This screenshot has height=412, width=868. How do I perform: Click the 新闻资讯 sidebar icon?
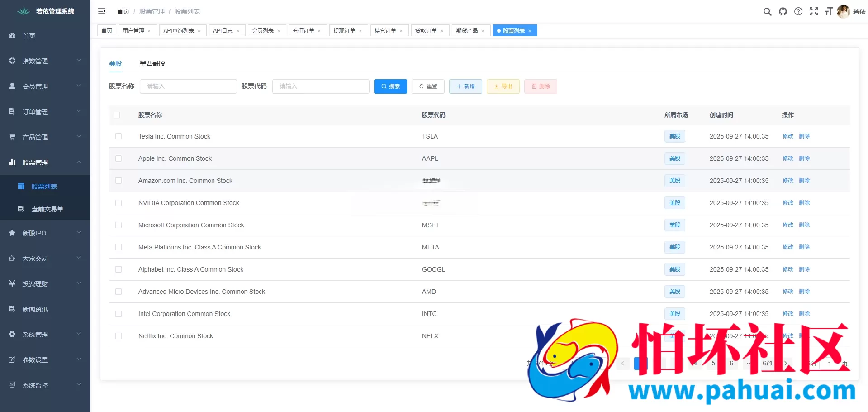coord(12,309)
